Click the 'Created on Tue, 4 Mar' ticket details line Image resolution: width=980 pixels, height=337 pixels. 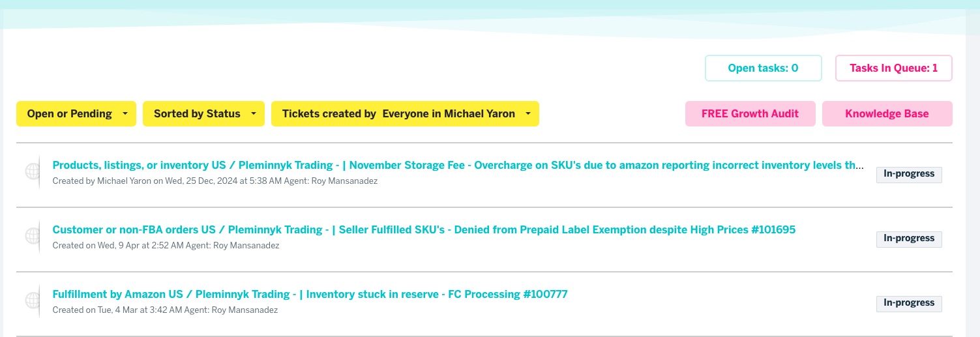[165, 310]
